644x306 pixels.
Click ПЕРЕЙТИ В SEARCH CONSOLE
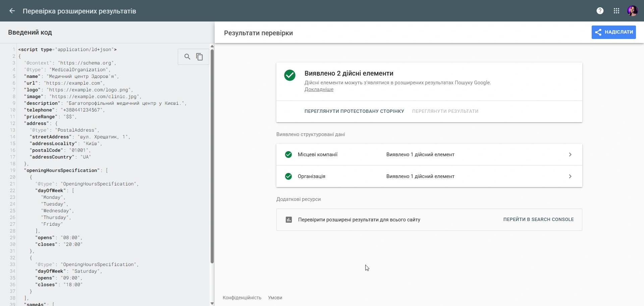tap(538, 219)
